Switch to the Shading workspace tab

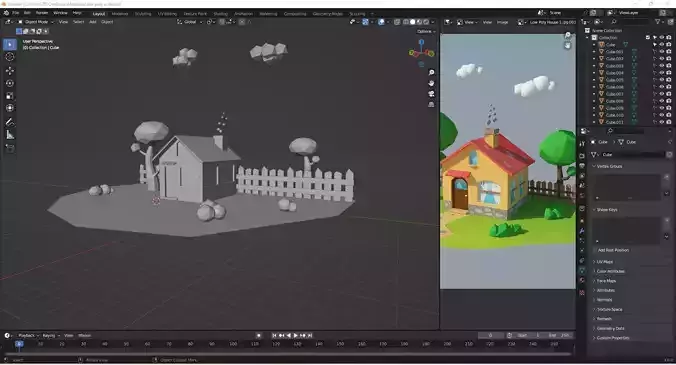coord(220,14)
